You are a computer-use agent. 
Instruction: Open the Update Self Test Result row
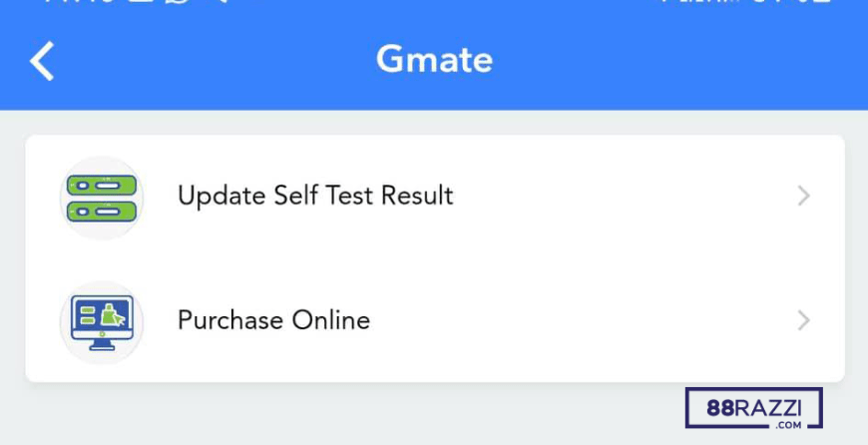(435, 197)
